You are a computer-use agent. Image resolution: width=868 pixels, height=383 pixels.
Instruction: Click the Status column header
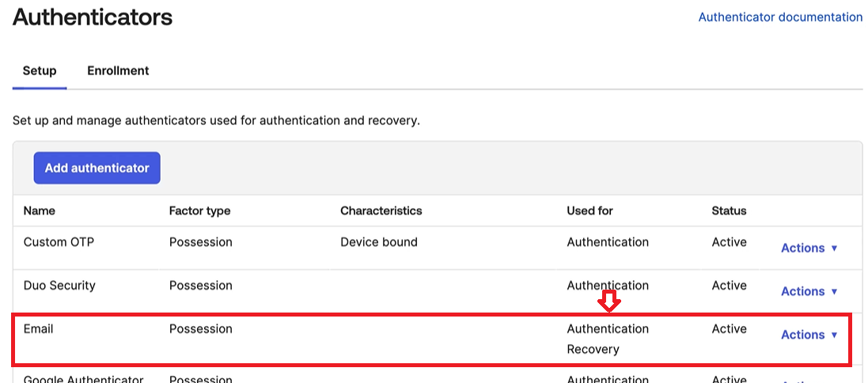tap(729, 210)
